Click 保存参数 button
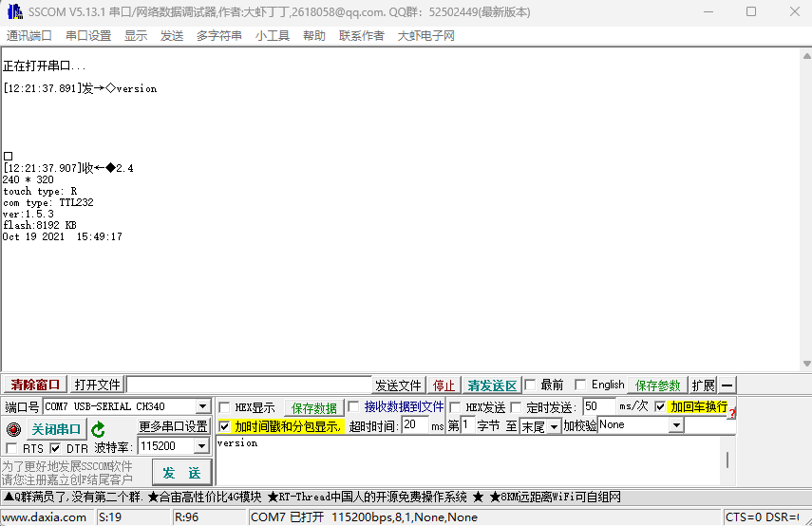The image size is (812, 526). point(658,385)
